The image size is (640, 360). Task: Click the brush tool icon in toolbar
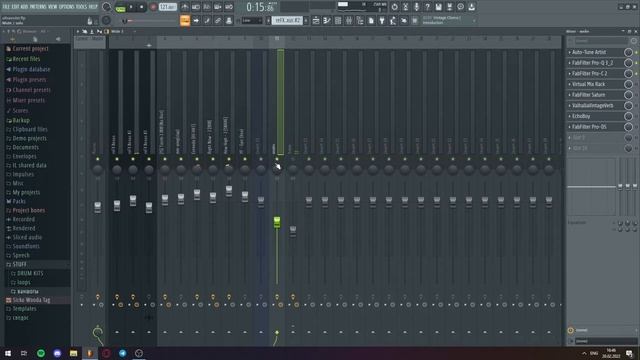pyautogui.click(x=207, y=20)
